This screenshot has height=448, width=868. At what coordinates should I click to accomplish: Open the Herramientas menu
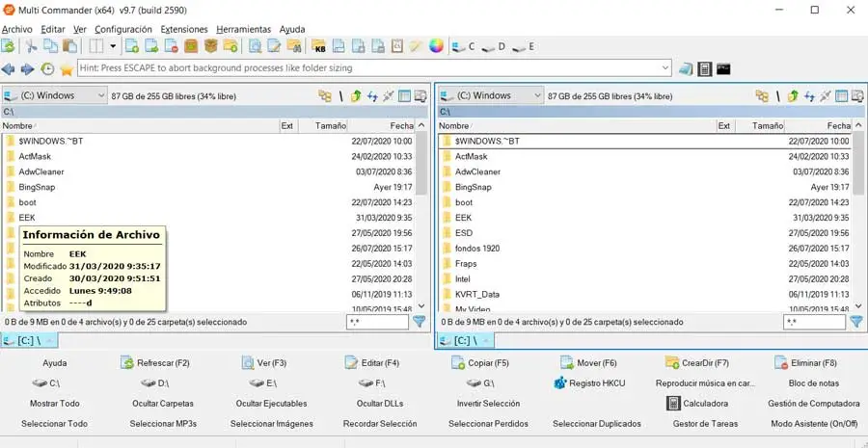point(244,29)
